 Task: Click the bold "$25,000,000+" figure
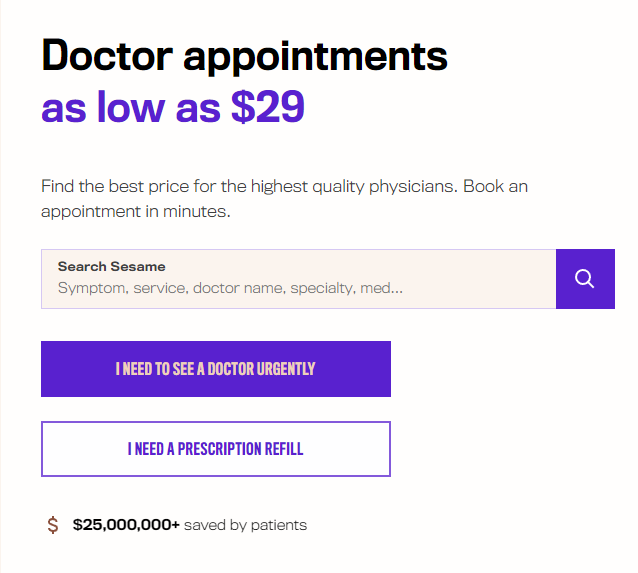[126, 525]
